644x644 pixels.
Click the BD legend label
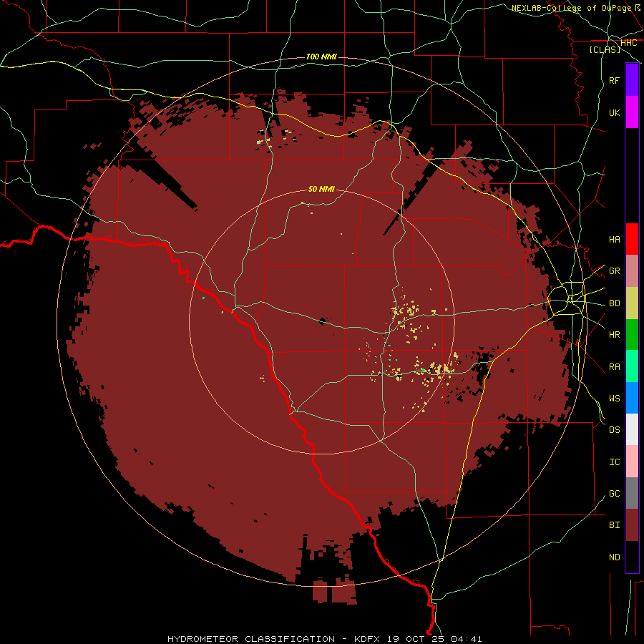tap(615, 303)
